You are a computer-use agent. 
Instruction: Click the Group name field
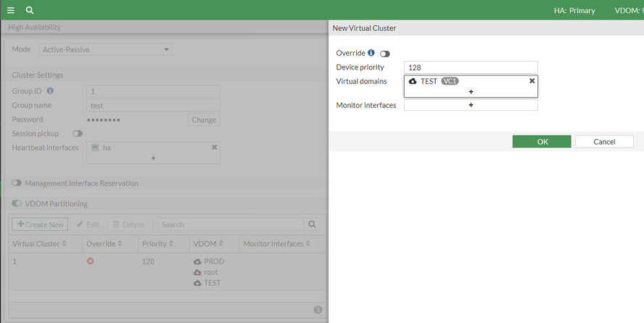(153, 105)
